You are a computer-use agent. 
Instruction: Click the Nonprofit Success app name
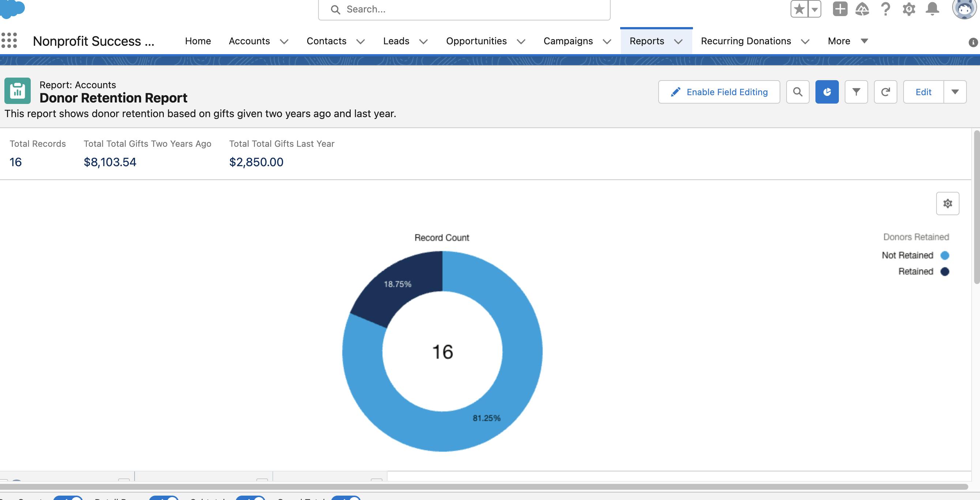pyautogui.click(x=94, y=41)
